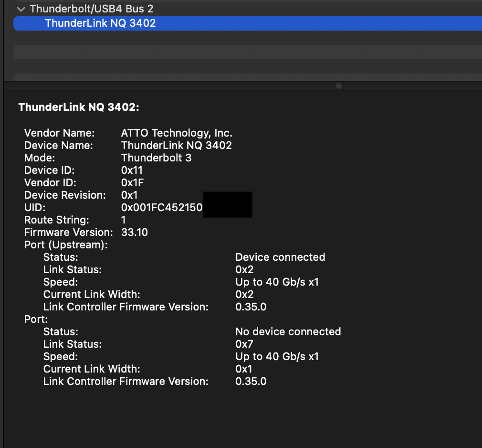Screen dimensions: 482x448
Task: Click Status: label under Port (Upstream)
Action: [x=61, y=257]
